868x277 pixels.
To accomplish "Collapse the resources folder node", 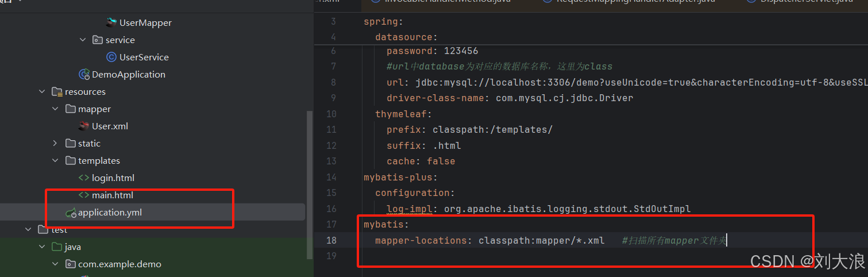I will coord(41,91).
